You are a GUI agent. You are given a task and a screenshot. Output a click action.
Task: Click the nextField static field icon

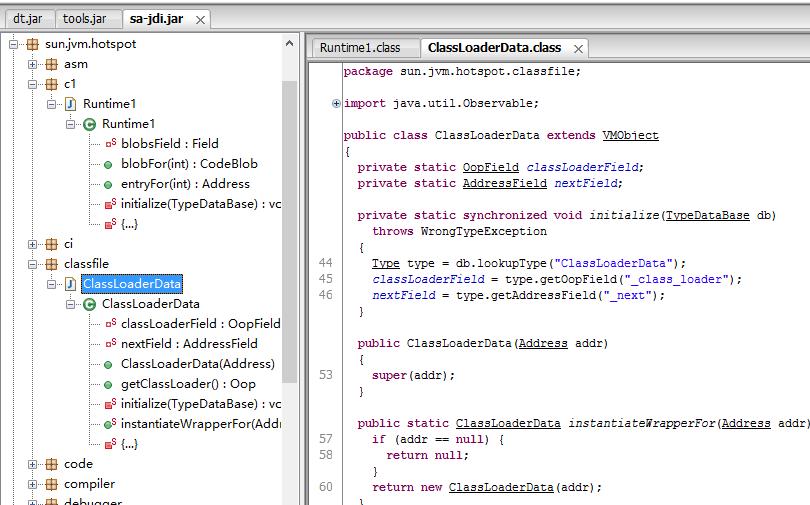click(111, 344)
